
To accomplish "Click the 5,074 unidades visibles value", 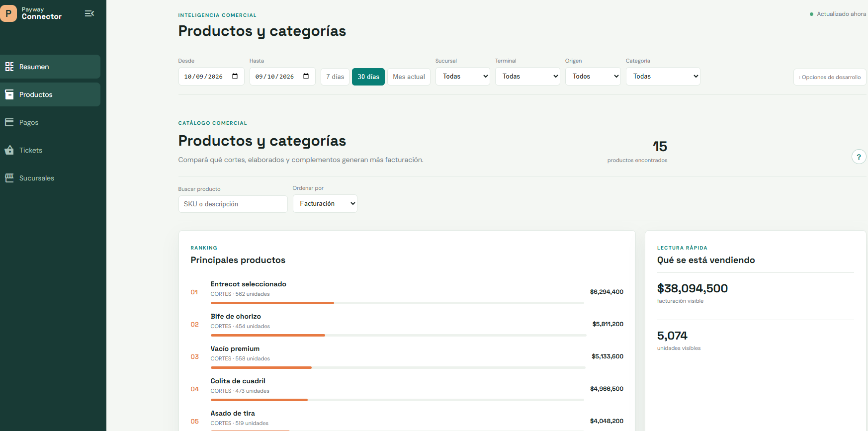I will (672, 336).
